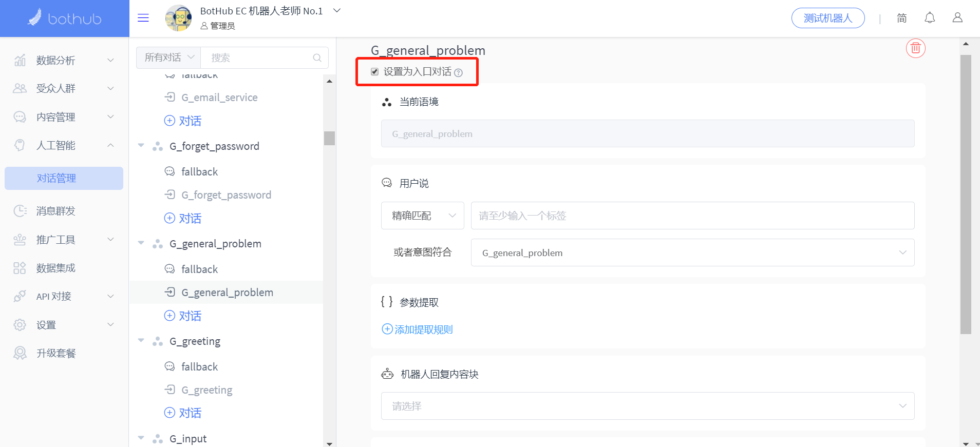This screenshot has width=980, height=447.
Task: Click the 受众人群 people icon
Action: (20, 88)
